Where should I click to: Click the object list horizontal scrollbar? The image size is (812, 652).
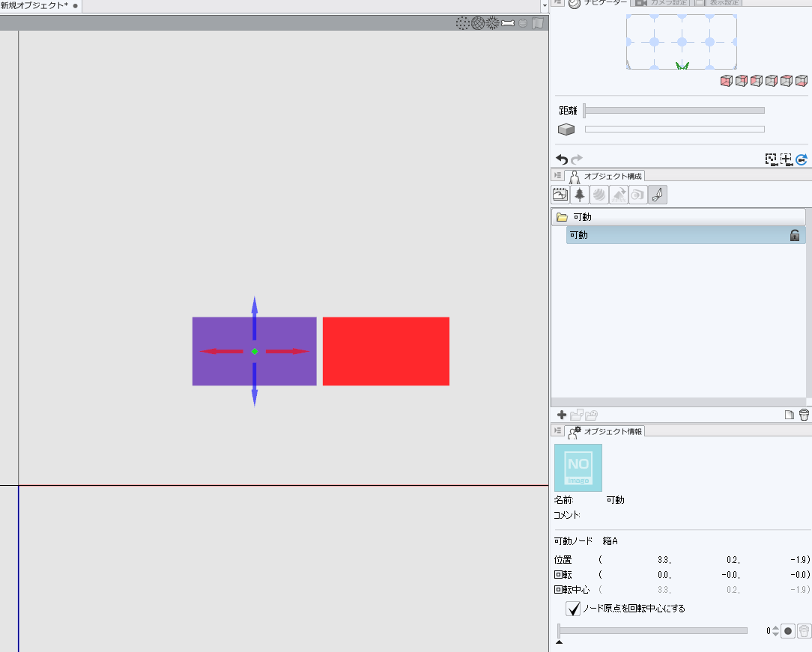[x=679, y=402]
